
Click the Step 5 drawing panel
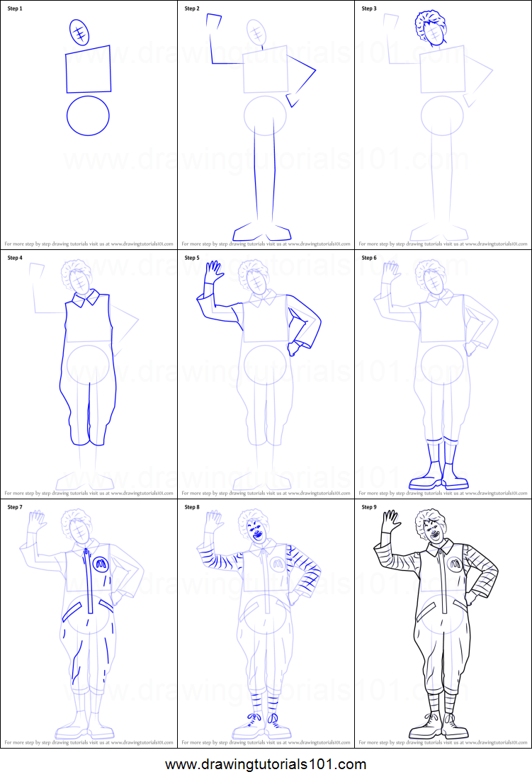click(x=266, y=374)
